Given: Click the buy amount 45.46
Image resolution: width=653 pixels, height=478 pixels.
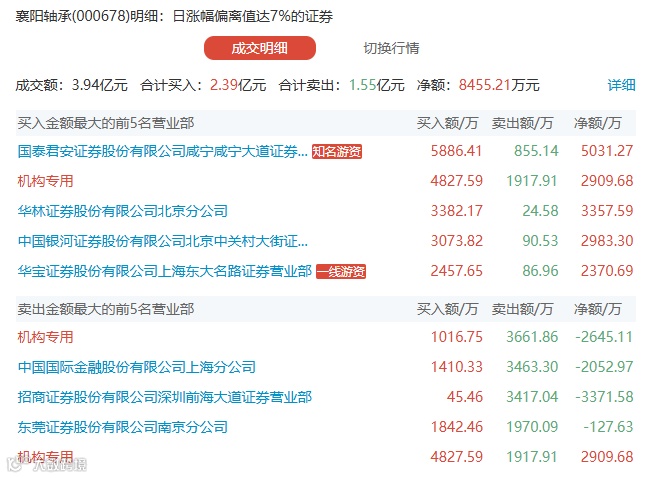Looking at the screenshot, I should click(464, 396).
